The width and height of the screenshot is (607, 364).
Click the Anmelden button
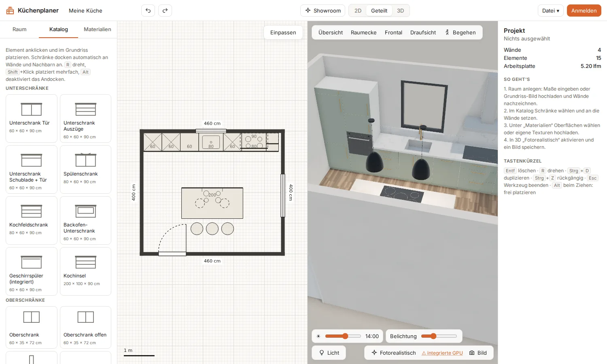point(584,11)
